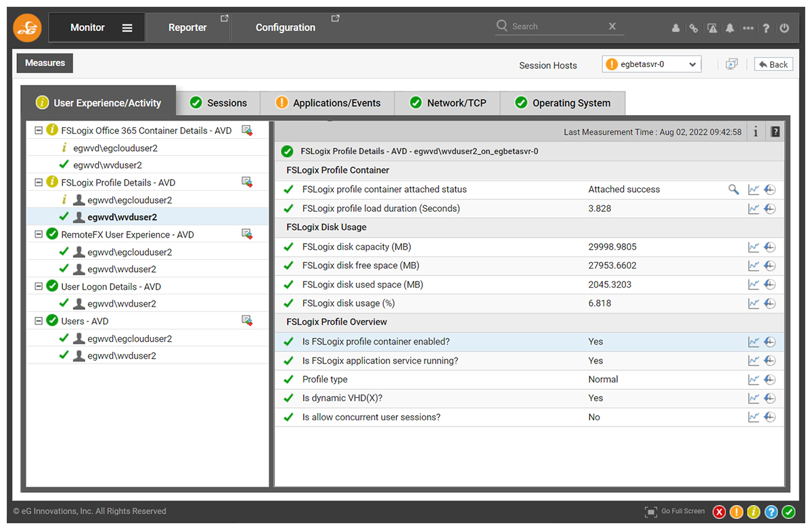Click the icon beside FSLogix Profile Details
Viewport: 812px width, 530px height.
click(247, 182)
